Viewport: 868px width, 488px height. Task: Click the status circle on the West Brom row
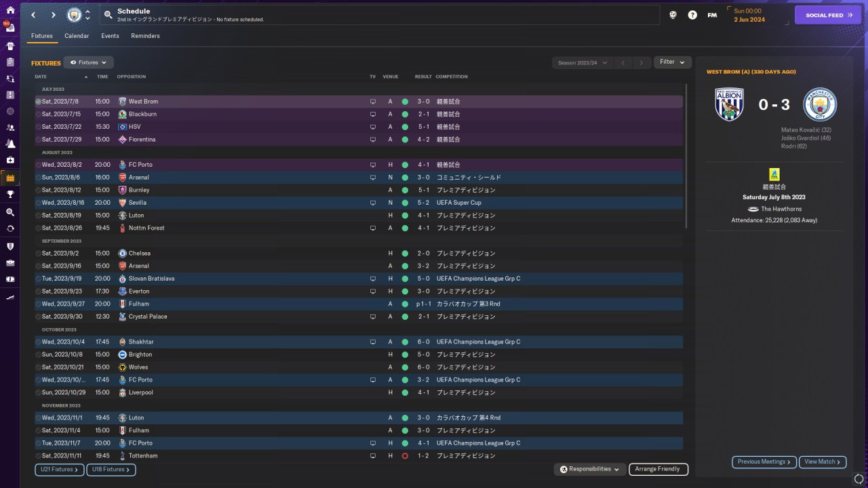(x=38, y=102)
